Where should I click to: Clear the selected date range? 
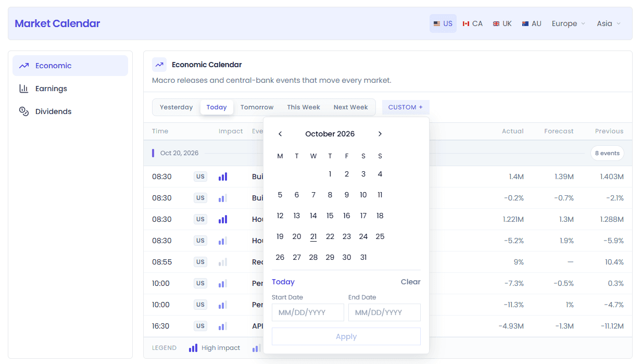point(410,282)
